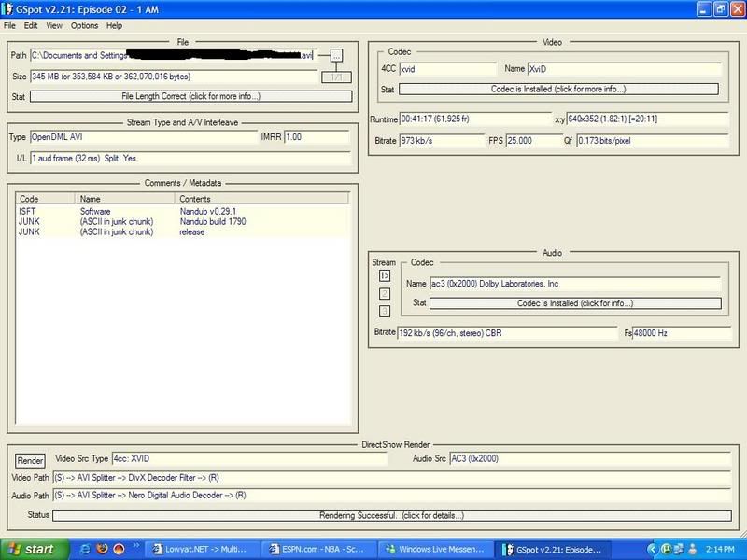View video codec installed info
The image size is (747, 560).
[557, 89]
